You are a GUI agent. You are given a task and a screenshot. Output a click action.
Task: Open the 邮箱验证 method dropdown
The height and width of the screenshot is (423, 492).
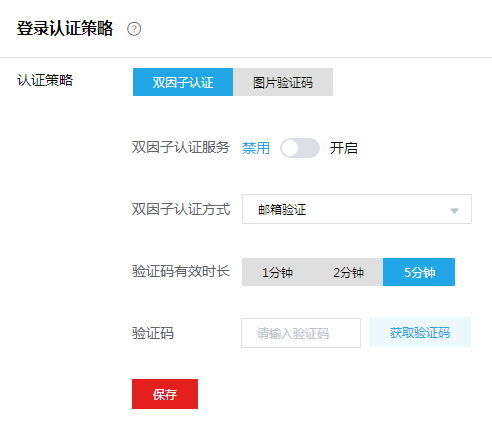pos(357,209)
